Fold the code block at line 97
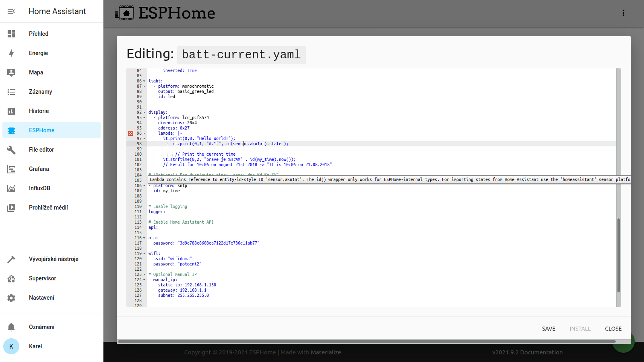 point(144,138)
